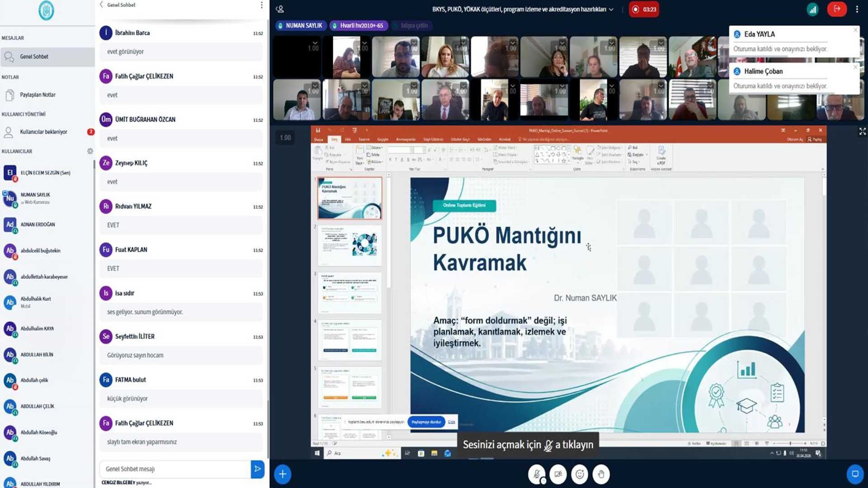This screenshot has height=488, width=868.
Task: Select Genel Sohbet in the sidebar
Action: point(47,57)
